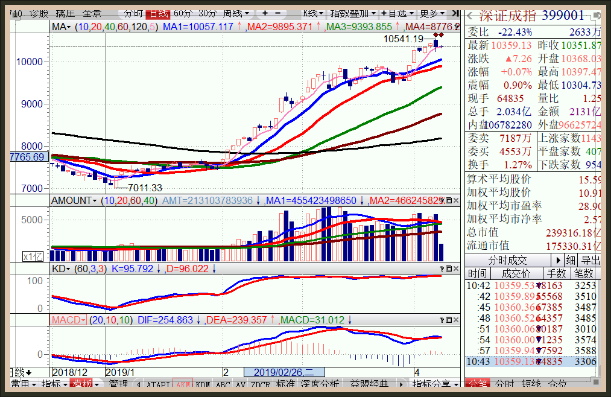Image resolution: width=611 pixels, height=397 pixels.
Task: Open the 更多 menu
Action: pyautogui.click(x=432, y=14)
